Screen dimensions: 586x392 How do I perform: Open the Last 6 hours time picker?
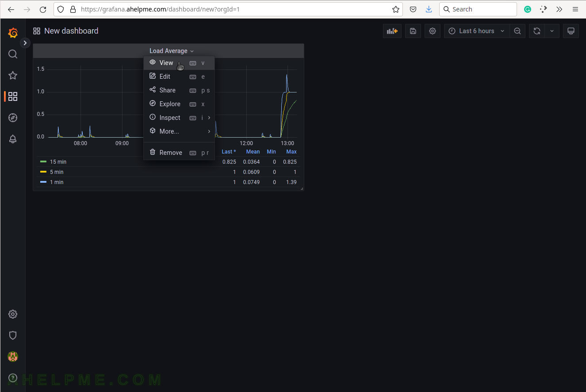click(477, 31)
